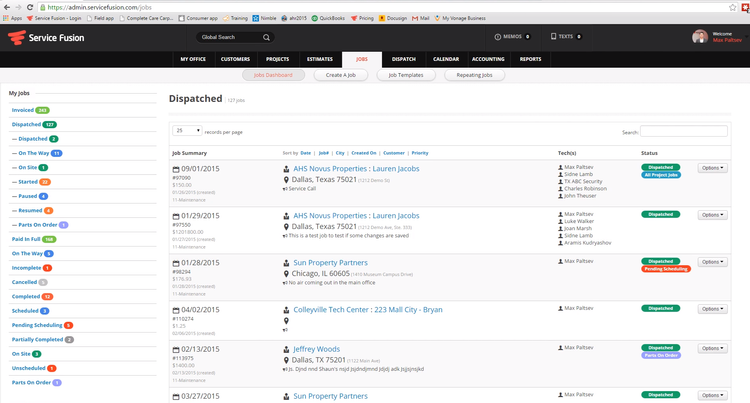Click calendar icon beside 09/01/2015 job
This screenshot has width=750, height=403.
click(176, 169)
